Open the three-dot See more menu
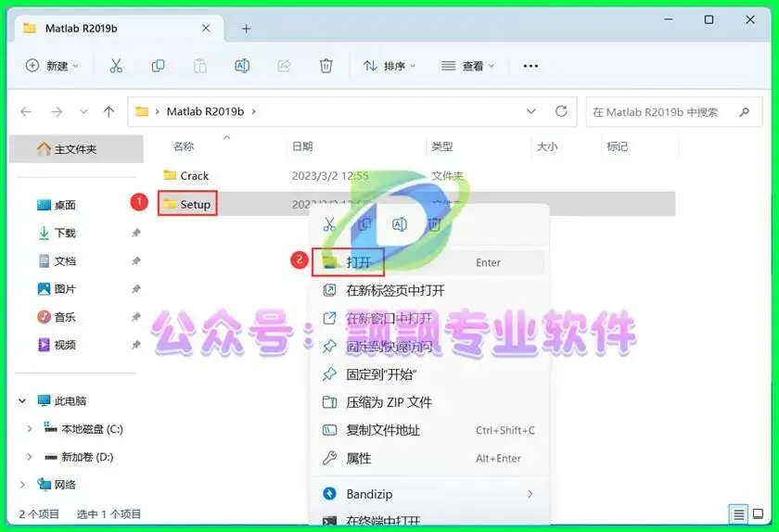779x532 pixels. coord(530,66)
